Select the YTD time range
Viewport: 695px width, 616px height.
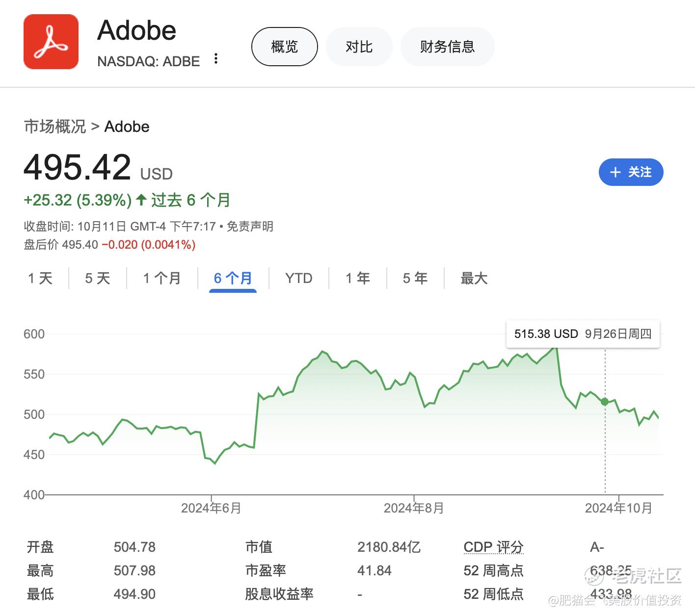pos(299,278)
